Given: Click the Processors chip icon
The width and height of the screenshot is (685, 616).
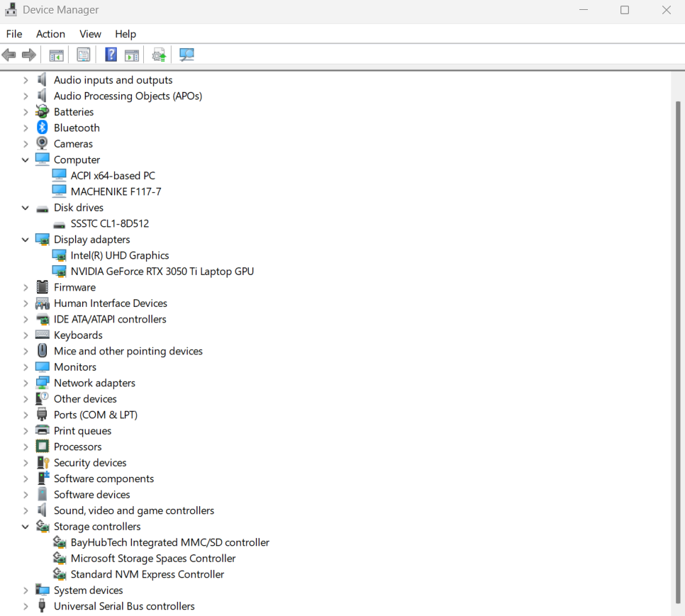Looking at the screenshot, I should coord(42,446).
